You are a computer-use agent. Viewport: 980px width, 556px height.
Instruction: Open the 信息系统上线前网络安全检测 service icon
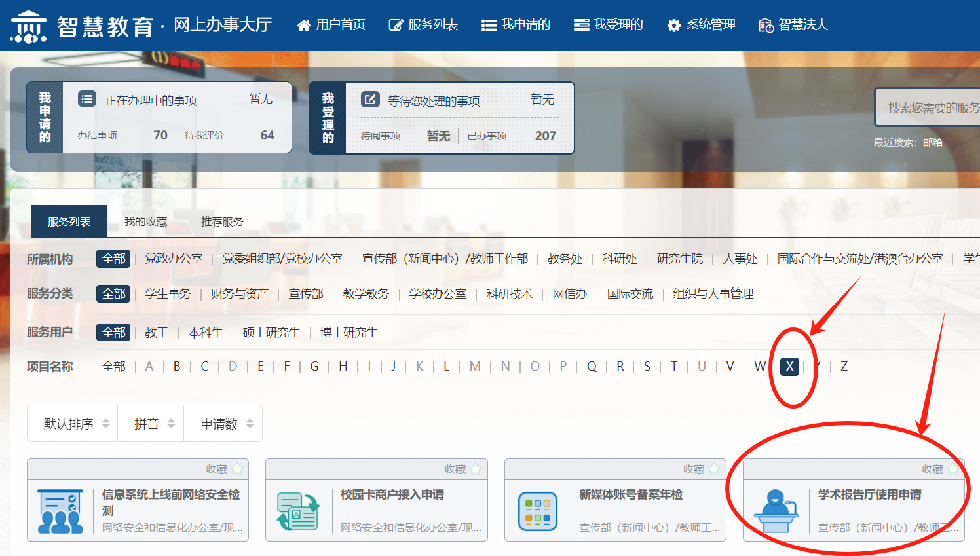[60, 511]
